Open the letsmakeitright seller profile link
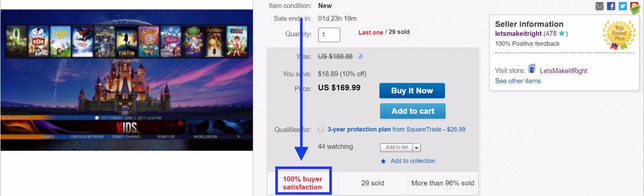This screenshot has height=196, width=644. [x=518, y=34]
